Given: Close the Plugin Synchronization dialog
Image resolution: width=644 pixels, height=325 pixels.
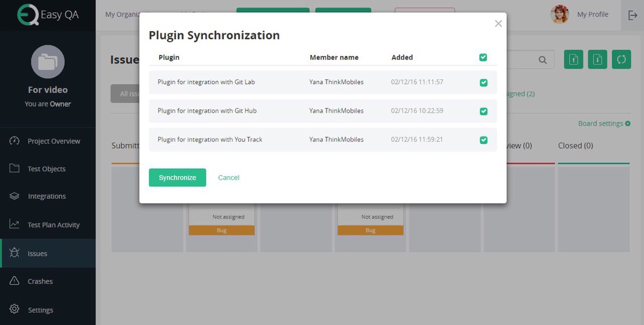Looking at the screenshot, I should coord(499,24).
